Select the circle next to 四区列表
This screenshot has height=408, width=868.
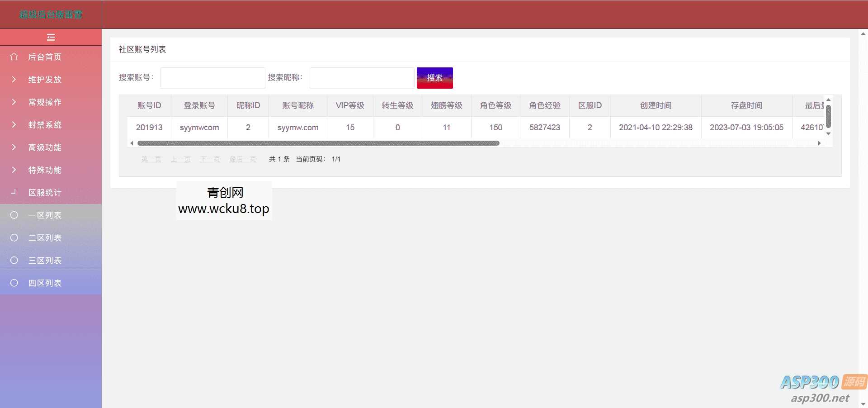click(x=14, y=283)
